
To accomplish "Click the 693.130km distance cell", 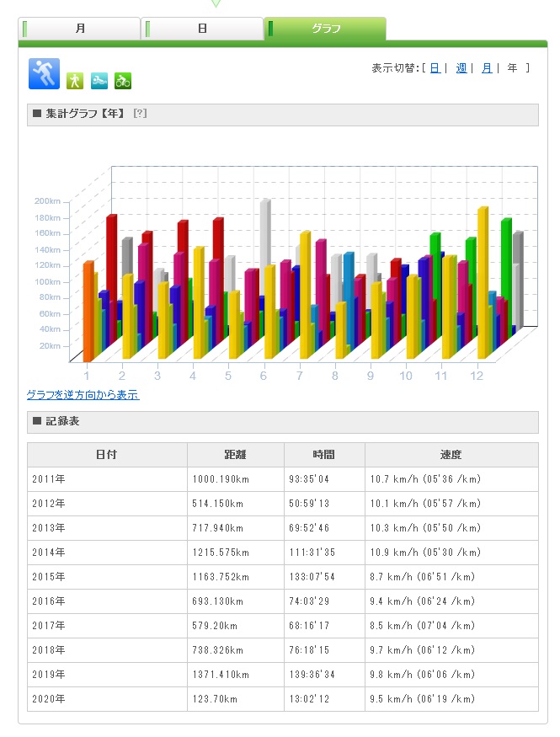I will (236, 601).
